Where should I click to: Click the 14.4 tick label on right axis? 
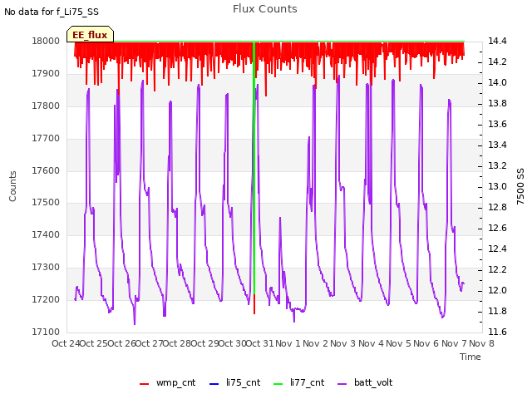(x=497, y=41)
